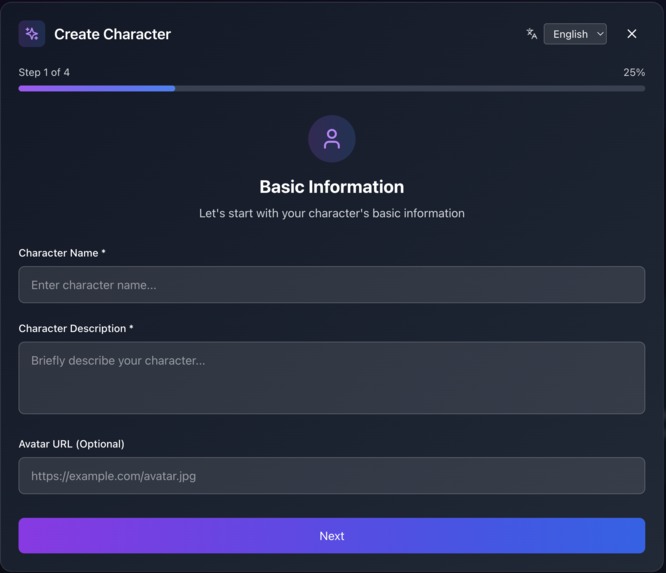Click the Next button
The image size is (666, 573).
[x=332, y=536]
